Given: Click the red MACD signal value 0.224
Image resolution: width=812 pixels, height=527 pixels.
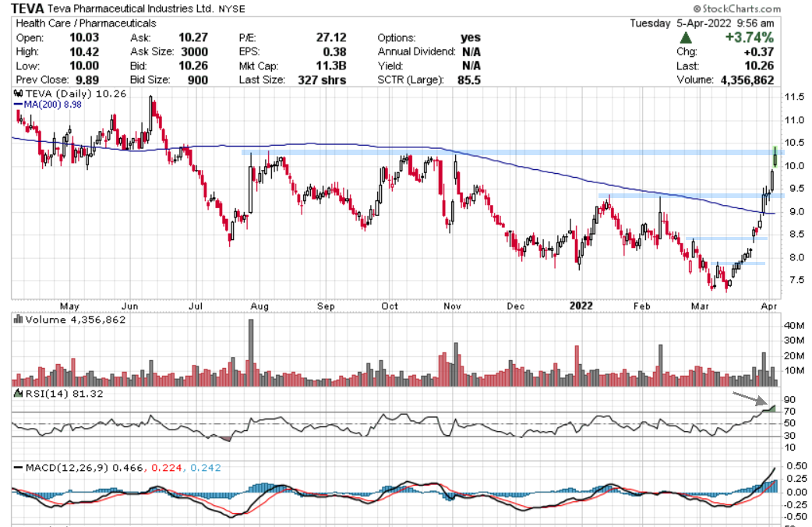Looking at the screenshot, I should tap(167, 468).
